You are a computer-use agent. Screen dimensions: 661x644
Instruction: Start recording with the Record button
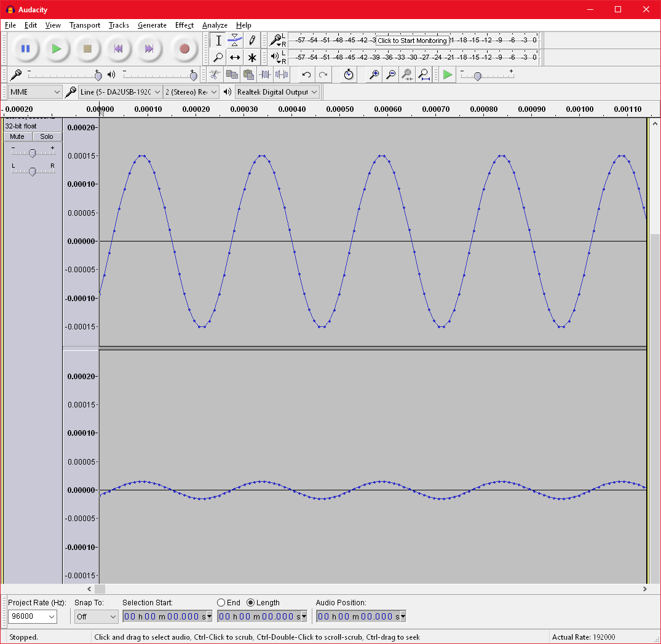coord(184,49)
